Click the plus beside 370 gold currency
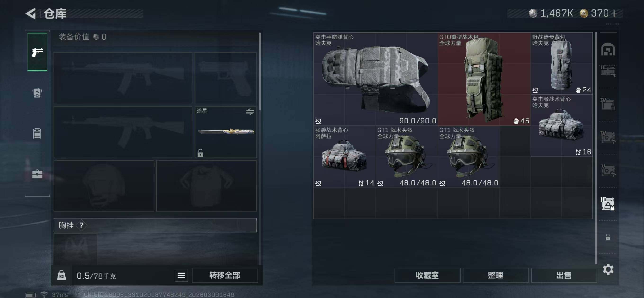 tap(614, 13)
